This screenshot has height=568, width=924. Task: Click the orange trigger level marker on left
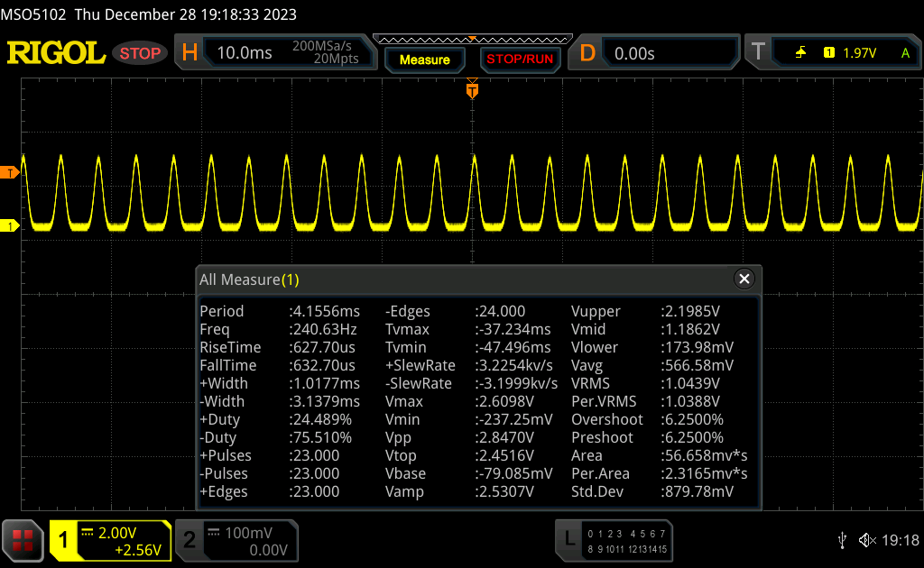tap(9, 172)
